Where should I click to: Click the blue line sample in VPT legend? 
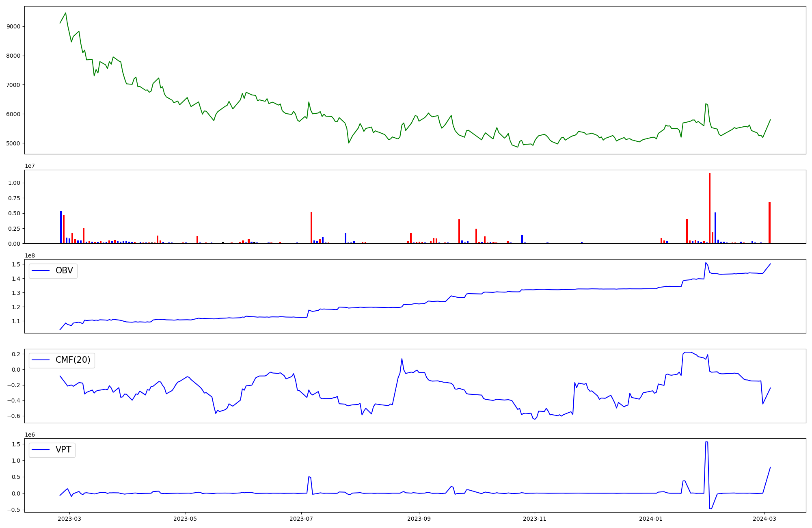click(x=41, y=450)
